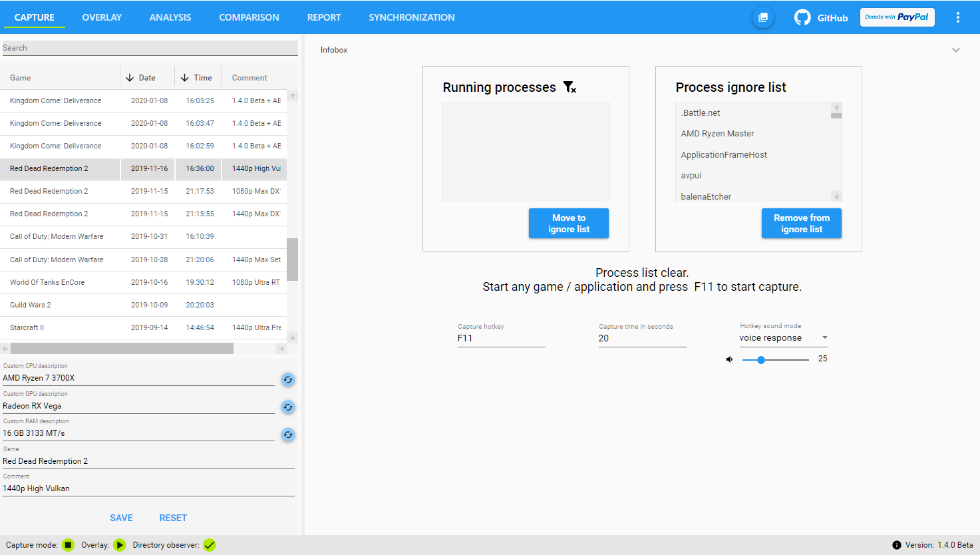This screenshot has height=555, width=980.
Task: Open the Hotkey sound mode dropdown
Action: tap(784, 338)
